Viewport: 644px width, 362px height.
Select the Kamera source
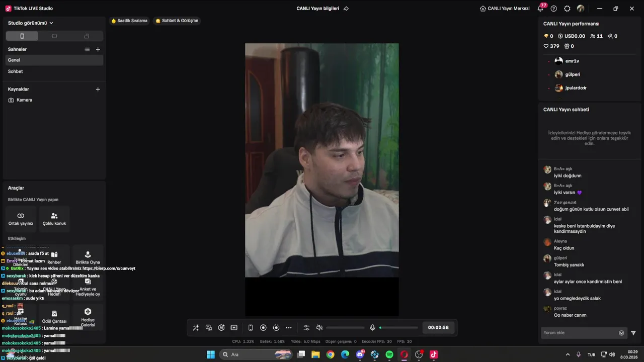click(x=54, y=100)
